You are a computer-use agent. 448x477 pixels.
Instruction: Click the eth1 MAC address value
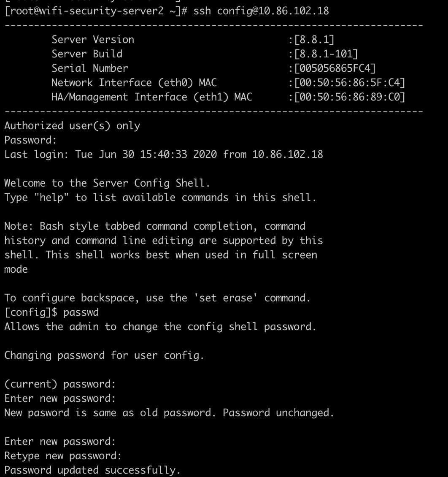pos(350,97)
